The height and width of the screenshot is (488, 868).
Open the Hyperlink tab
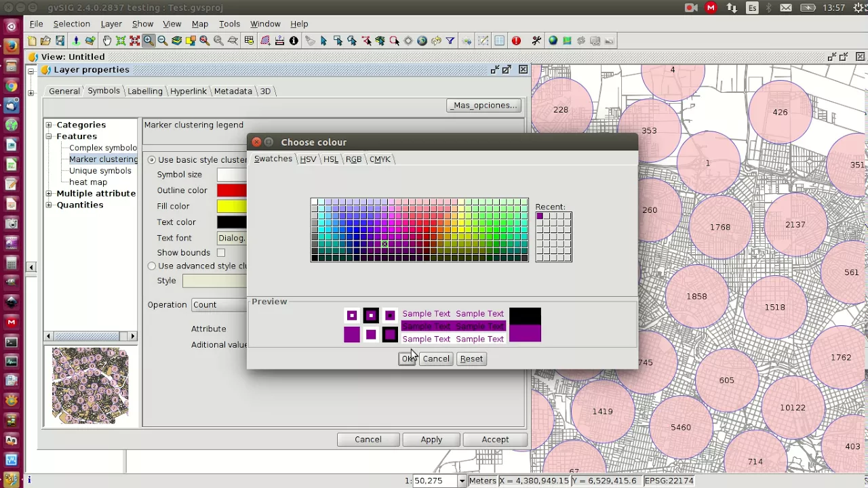[x=189, y=91]
